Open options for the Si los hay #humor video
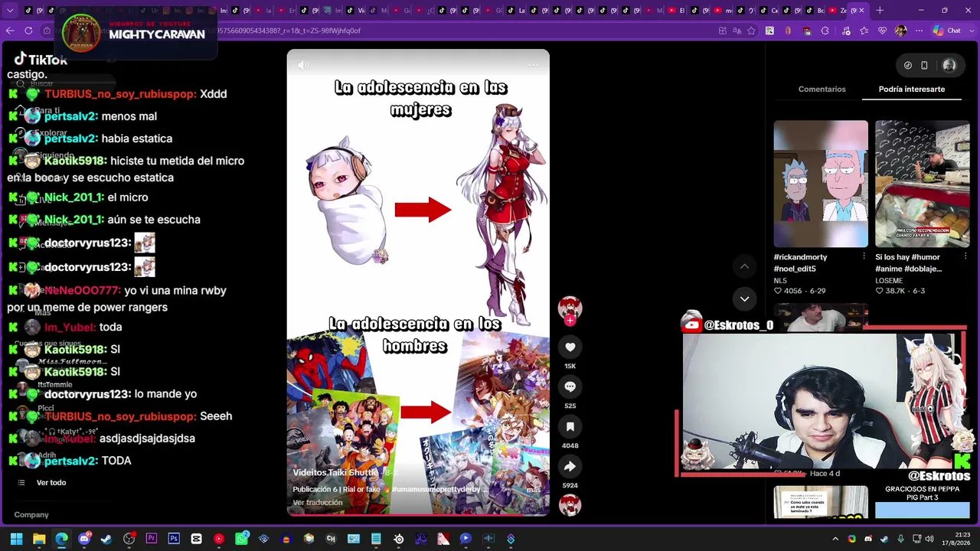980x551 pixels. tap(965, 256)
